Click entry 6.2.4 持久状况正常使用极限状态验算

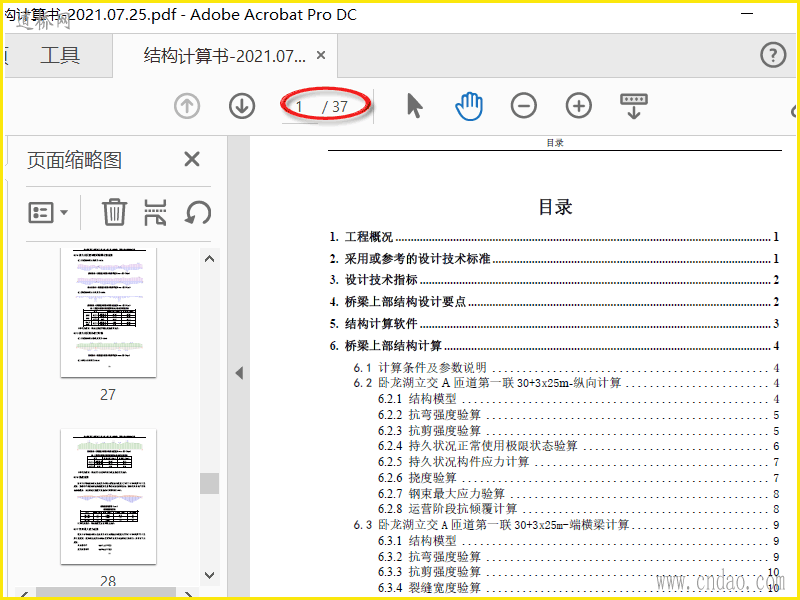point(579,446)
